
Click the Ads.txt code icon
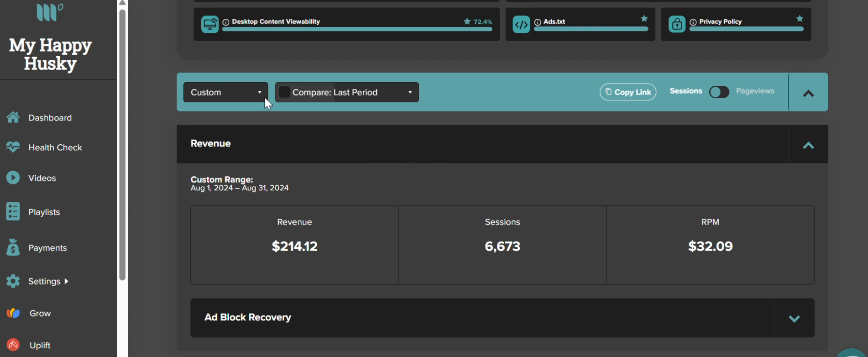(521, 24)
